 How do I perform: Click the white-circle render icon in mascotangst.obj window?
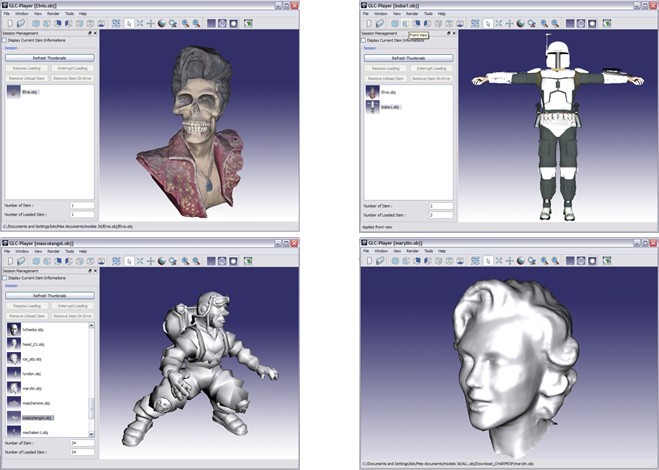click(x=233, y=261)
